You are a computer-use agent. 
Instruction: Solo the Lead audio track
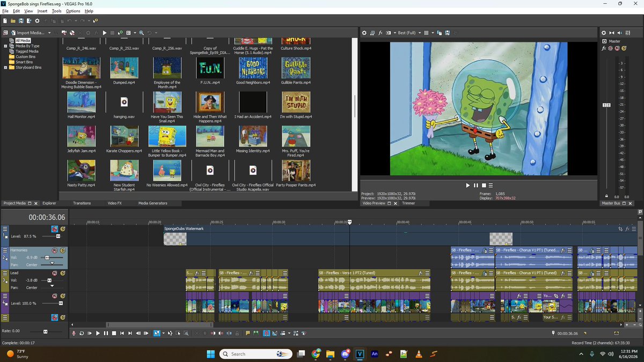pos(63,273)
